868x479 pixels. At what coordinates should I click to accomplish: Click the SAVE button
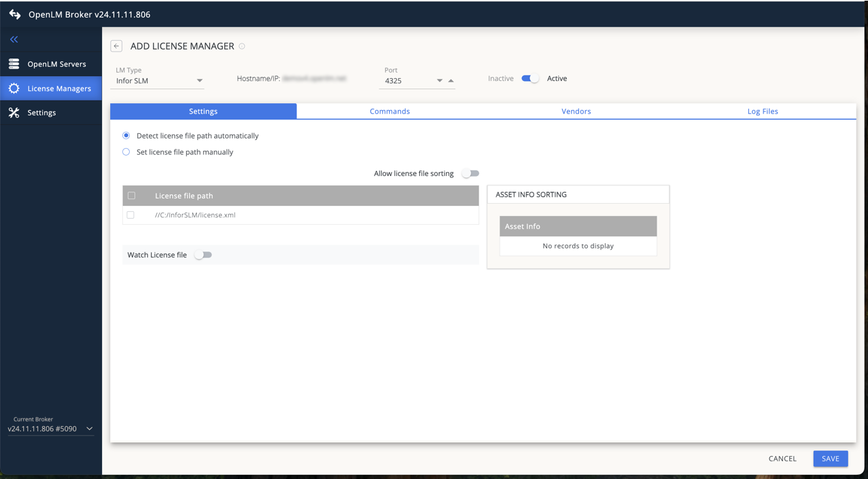coord(830,459)
